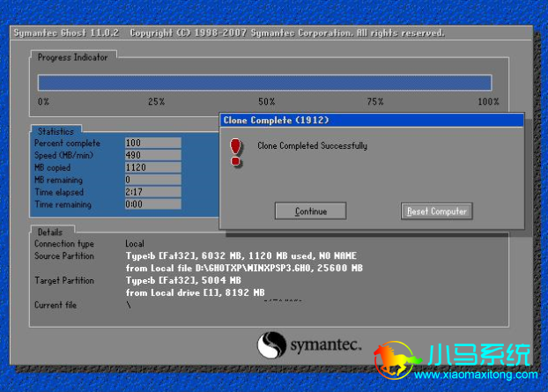Click the Speed (MB/min) label
The height and width of the screenshot is (392, 548).
[x=63, y=155]
